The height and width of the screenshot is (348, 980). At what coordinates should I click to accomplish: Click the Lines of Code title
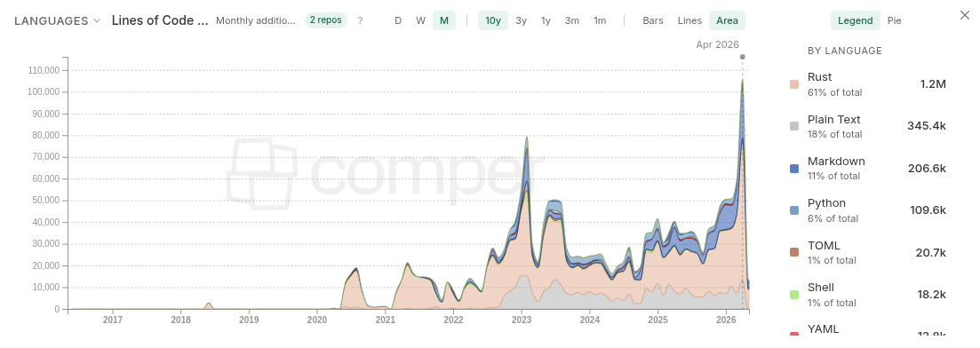160,20
